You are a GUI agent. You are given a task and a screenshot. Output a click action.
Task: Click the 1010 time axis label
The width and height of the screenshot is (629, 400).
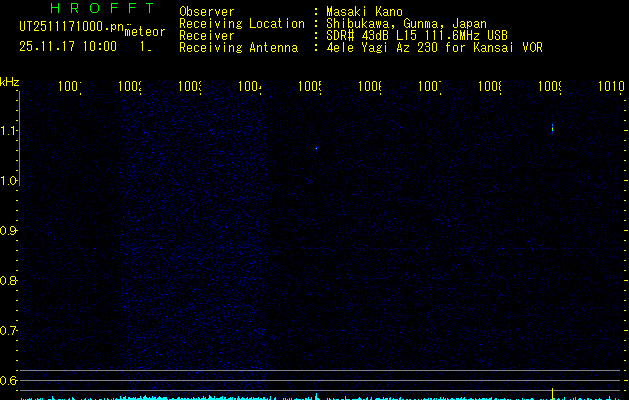point(611,86)
